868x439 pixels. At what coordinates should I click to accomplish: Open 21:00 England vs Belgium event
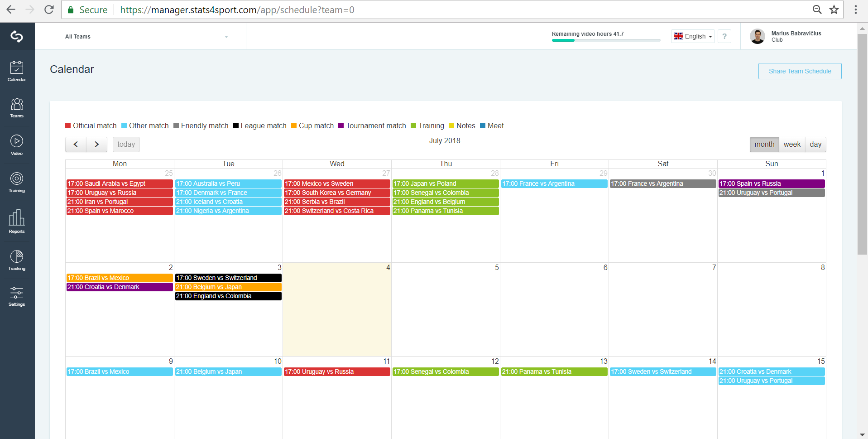(x=446, y=202)
